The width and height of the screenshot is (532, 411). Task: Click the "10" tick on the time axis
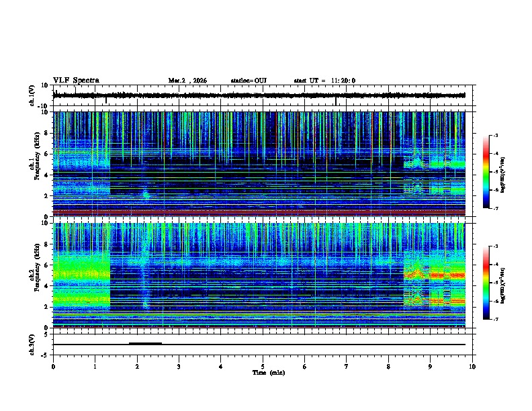tap(472, 367)
